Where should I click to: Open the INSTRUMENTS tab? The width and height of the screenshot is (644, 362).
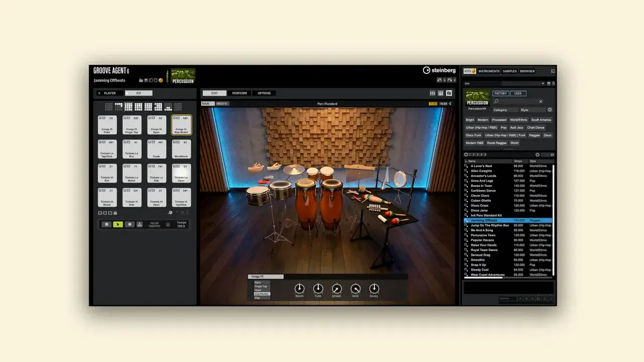(x=489, y=71)
